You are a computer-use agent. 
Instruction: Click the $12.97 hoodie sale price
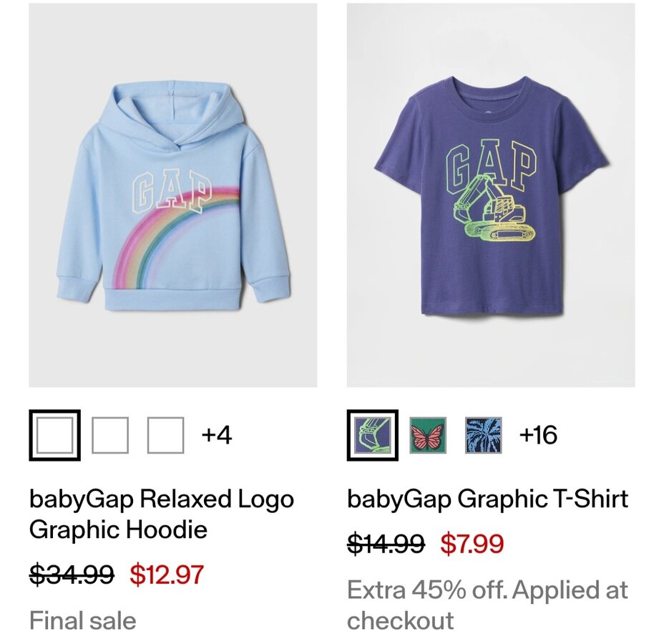click(x=167, y=574)
